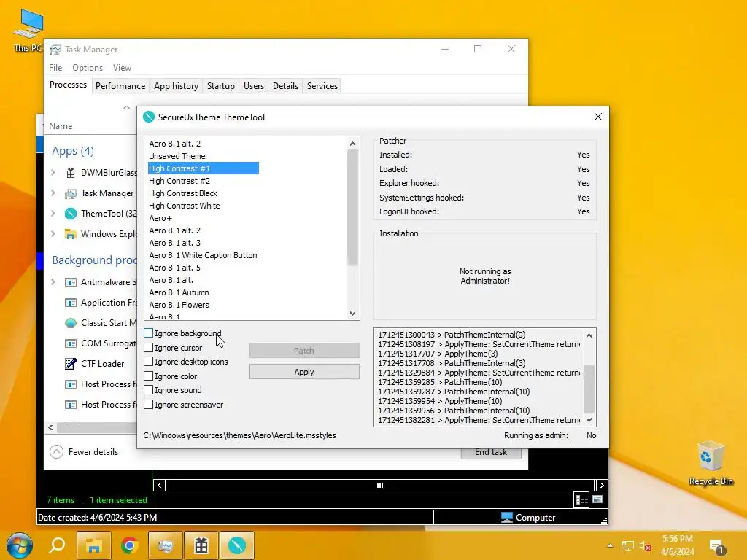Image resolution: width=747 pixels, height=560 pixels.
Task: Enable Ignore background checkbox
Action: point(149,333)
